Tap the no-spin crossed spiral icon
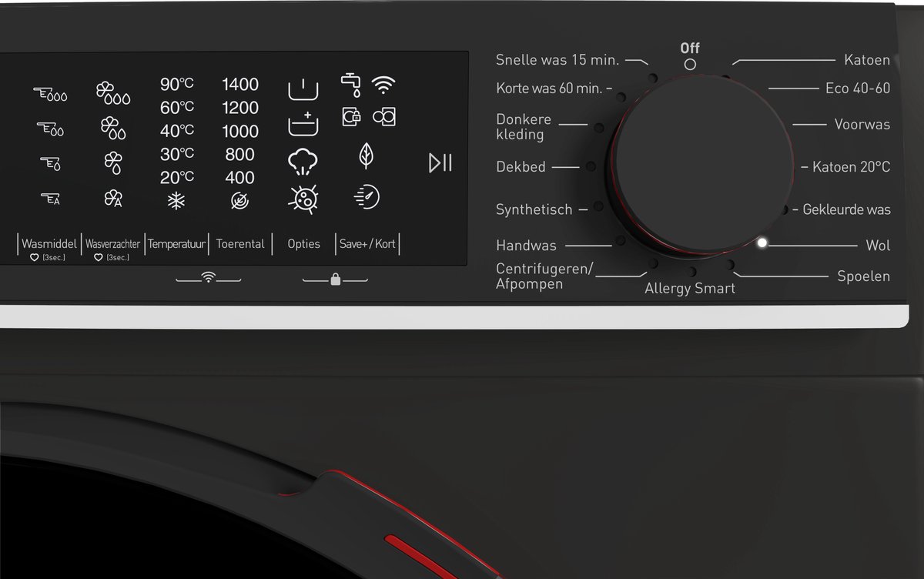924x579 pixels. click(x=239, y=201)
